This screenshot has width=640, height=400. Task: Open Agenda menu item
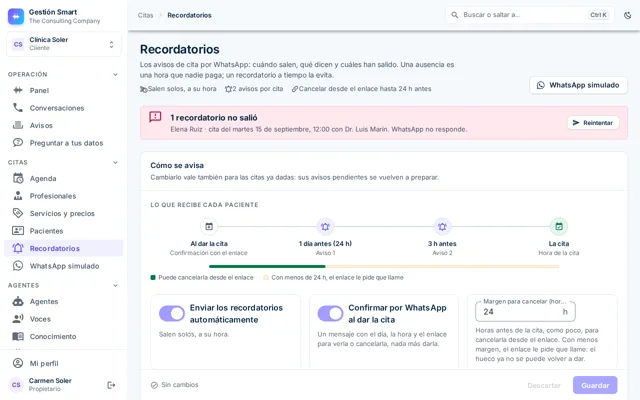[x=63, y=178]
